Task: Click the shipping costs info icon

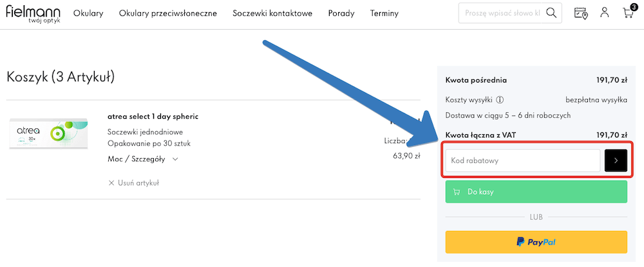Action: (x=500, y=100)
